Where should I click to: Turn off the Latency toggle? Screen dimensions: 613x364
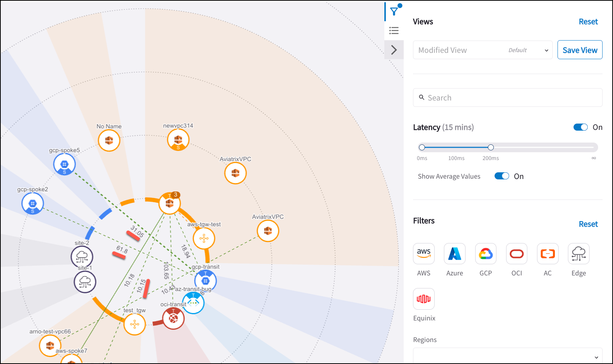[580, 127]
